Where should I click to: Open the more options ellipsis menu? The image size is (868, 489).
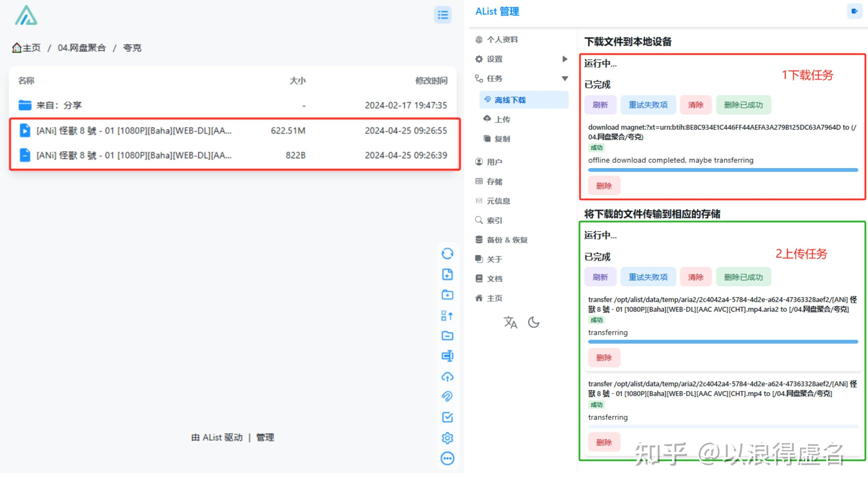coord(447,458)
